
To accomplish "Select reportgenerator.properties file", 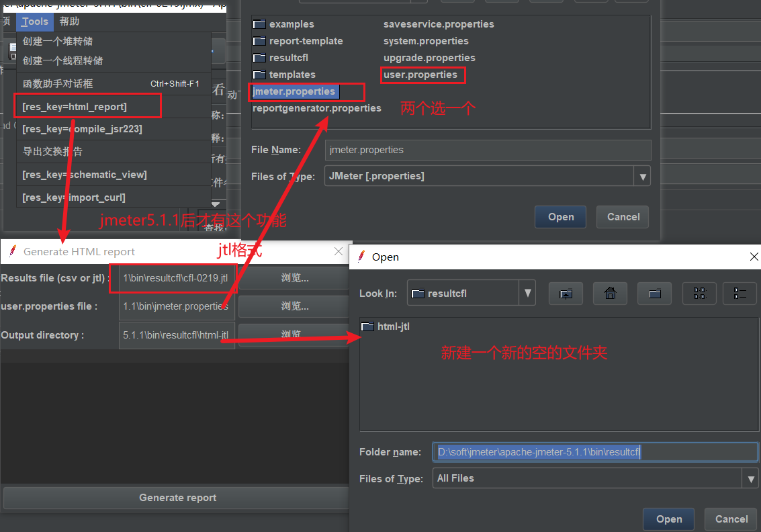I will 317,108.
